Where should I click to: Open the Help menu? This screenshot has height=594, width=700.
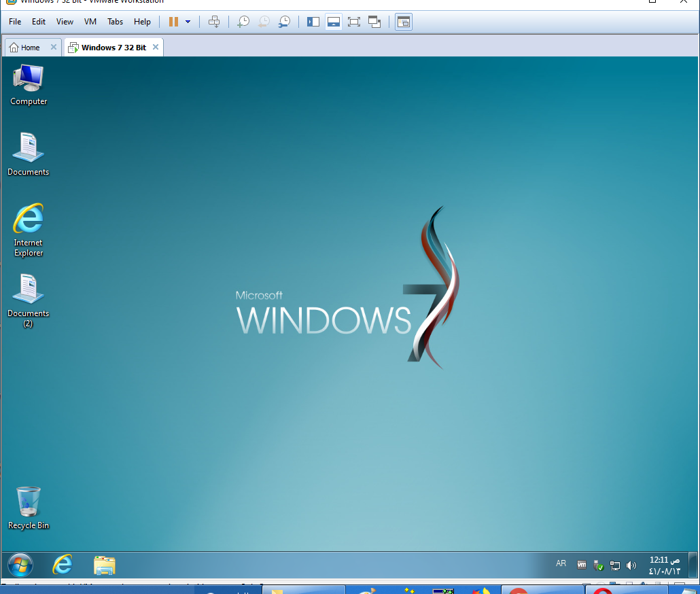143,22
